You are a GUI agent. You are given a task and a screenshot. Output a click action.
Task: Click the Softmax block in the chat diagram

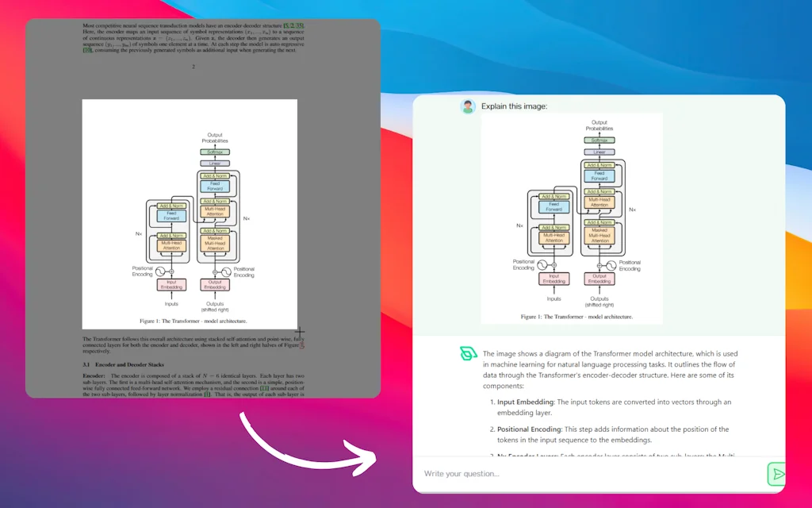[599, 140]
